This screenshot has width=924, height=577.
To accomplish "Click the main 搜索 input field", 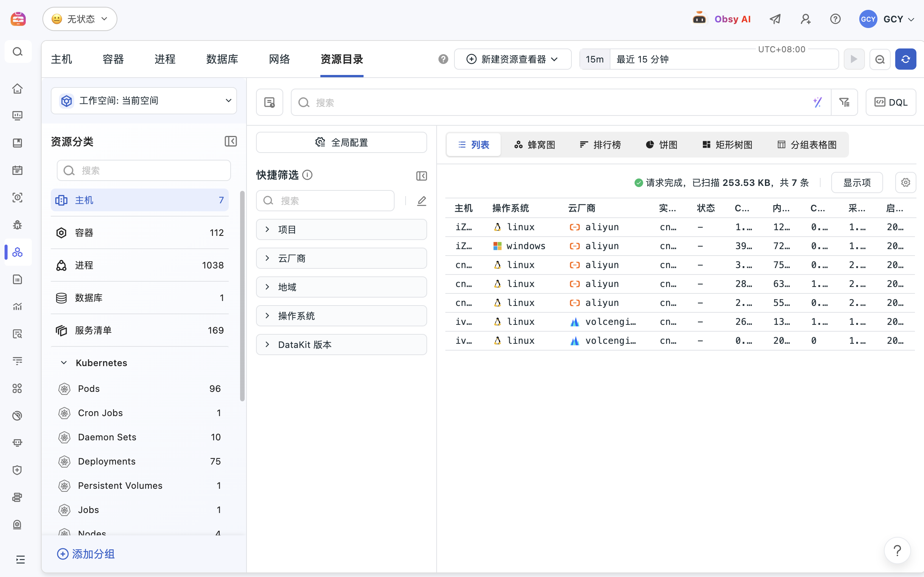I will [561, 102].
